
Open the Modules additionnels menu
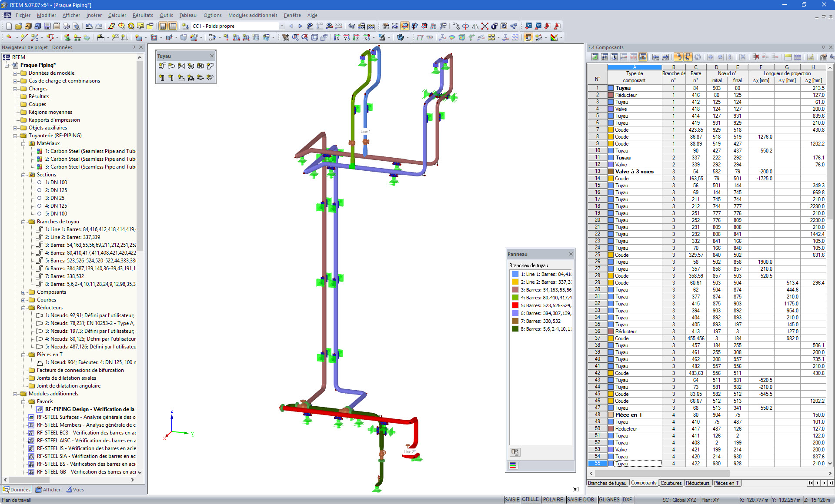point(252,15)
